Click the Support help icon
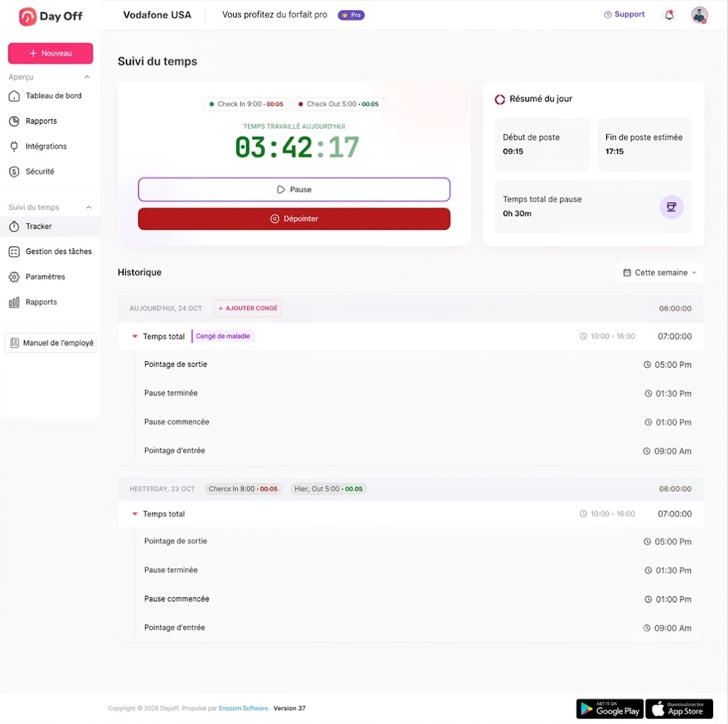This screenshot has height=724, width=728. point(607,15)
